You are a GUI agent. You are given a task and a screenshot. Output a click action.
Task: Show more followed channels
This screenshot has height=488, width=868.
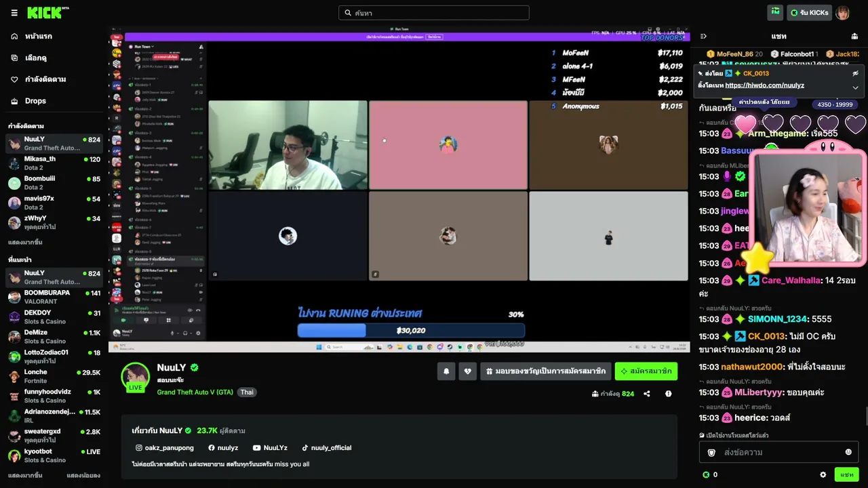[25, 242]
